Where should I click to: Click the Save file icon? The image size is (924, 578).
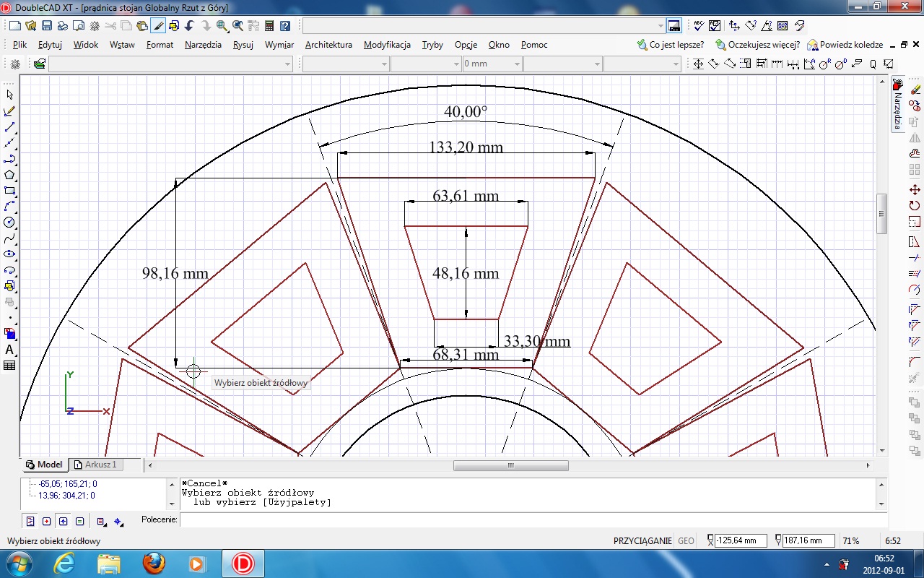[46, 26]
